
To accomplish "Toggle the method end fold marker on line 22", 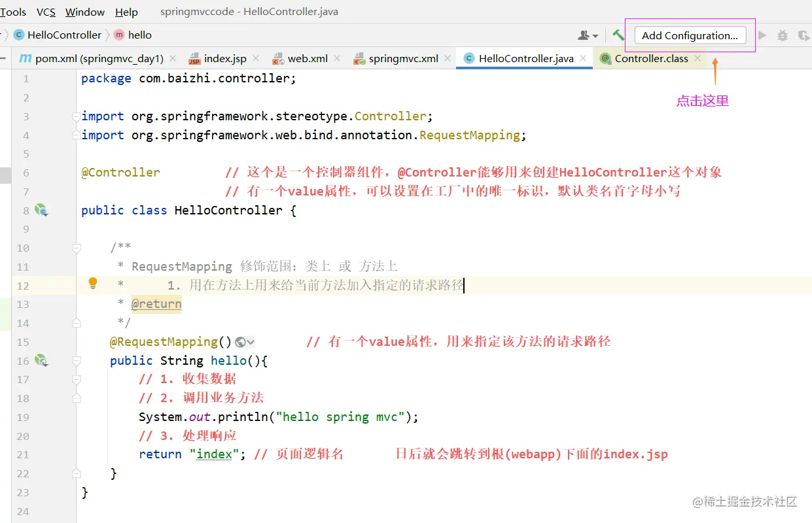I will pyautogui.click(x=77, y=473).
